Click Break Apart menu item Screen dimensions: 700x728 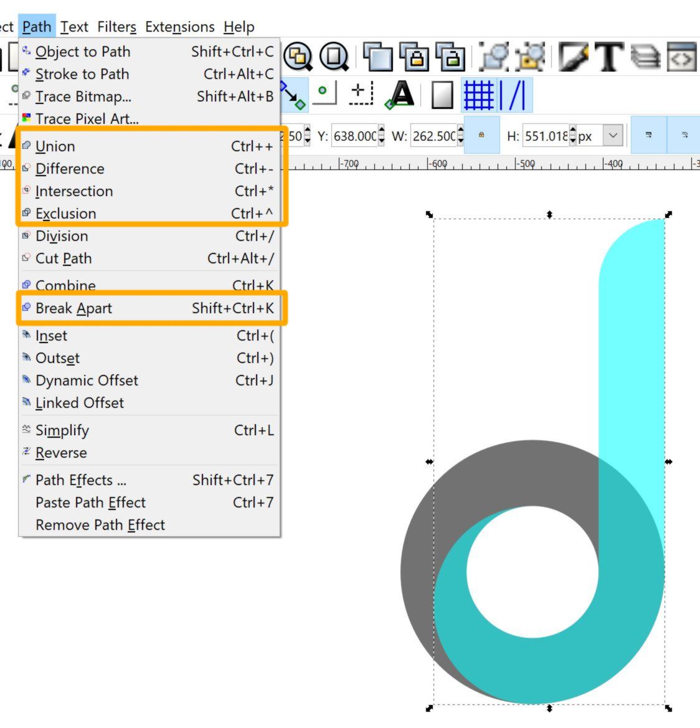point(149,308)
